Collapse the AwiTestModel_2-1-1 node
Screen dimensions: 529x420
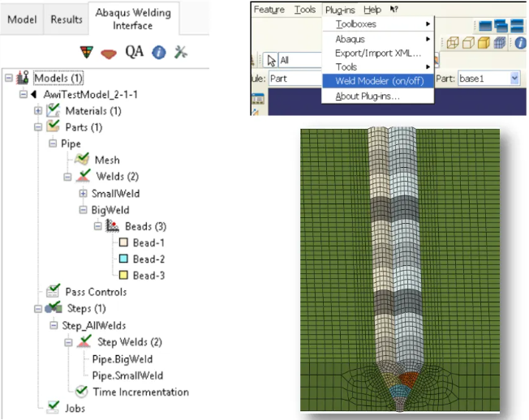(x=23, y=94)
